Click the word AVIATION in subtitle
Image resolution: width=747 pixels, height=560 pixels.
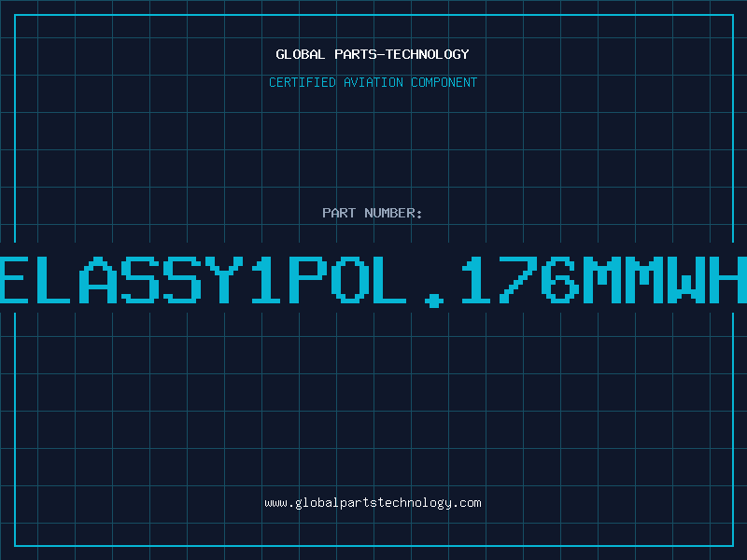[x=373, y=82]
